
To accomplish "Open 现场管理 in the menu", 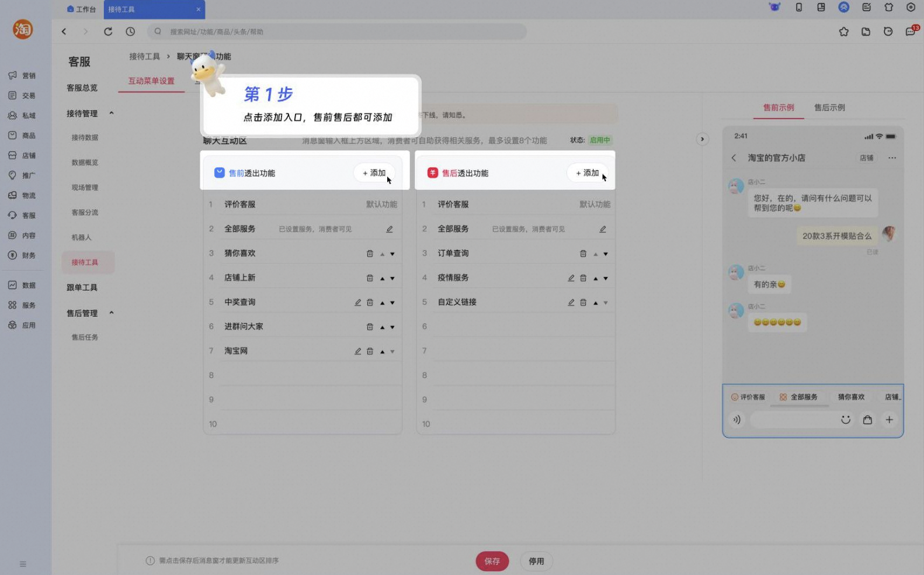I will (85, 188).
